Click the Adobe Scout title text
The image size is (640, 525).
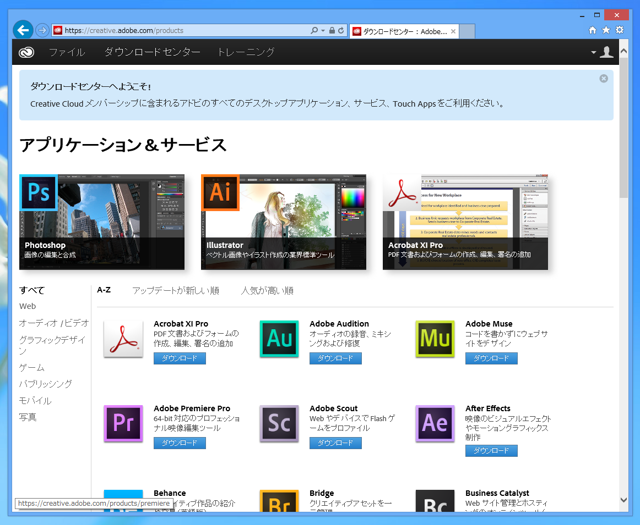point(333,408)
